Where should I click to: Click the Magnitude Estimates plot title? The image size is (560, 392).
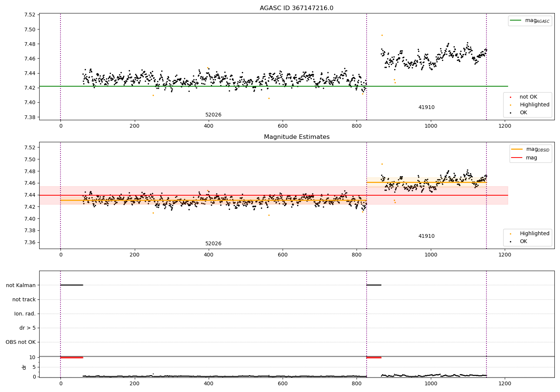[296, 137]
